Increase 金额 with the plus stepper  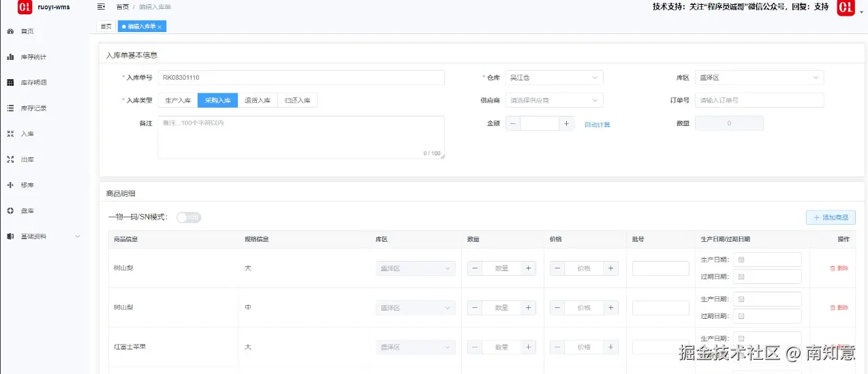click(x=566, y=124)
